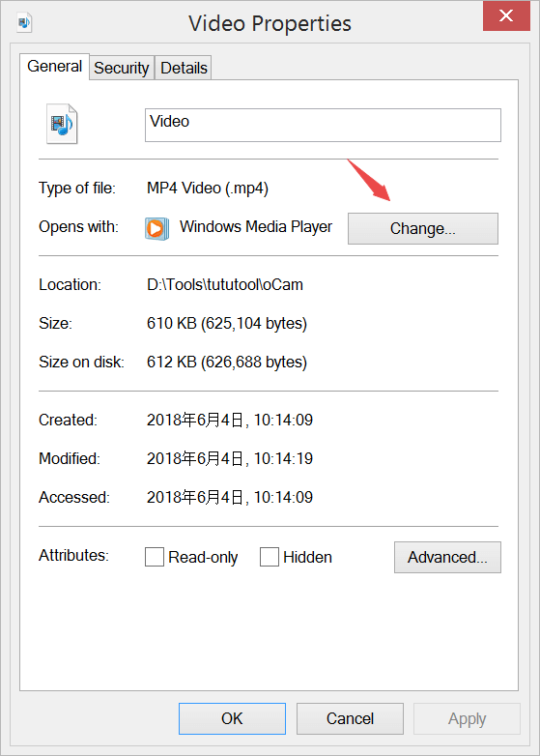Viewport: 540px width, 756px height.
Task: Enable the Read-only attribute checkbox
Action: [155, 557]
